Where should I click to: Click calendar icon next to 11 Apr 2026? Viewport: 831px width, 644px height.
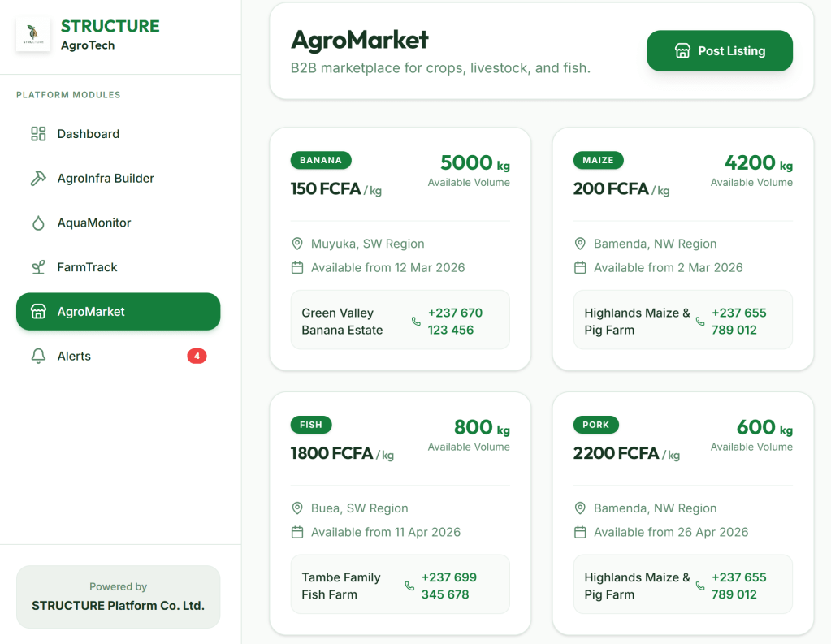point(297,533)
